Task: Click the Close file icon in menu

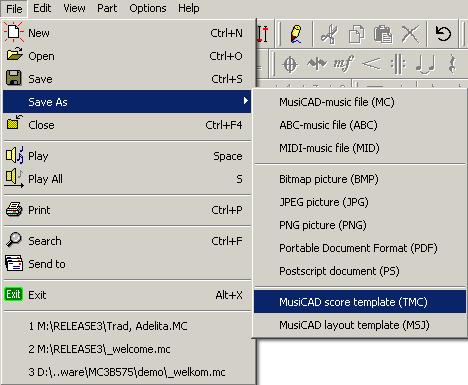Action: point(14,123)
